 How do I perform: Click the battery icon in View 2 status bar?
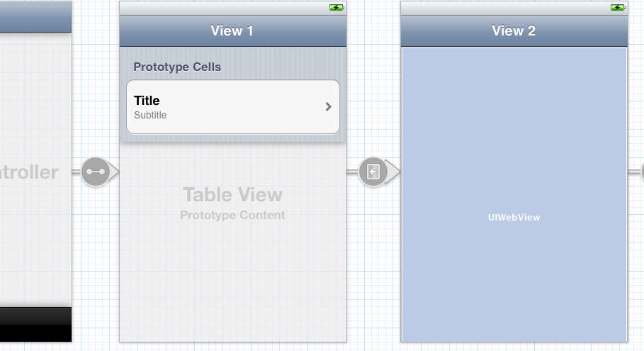pos(618,8)
